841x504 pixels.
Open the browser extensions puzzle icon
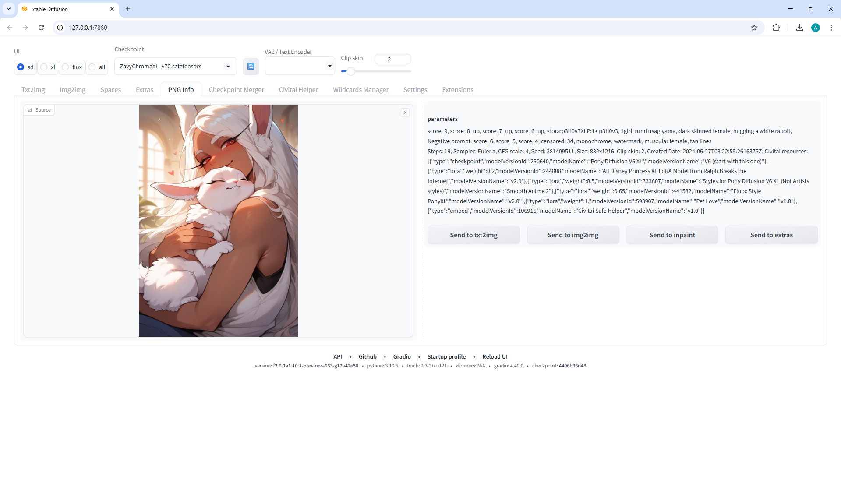tap(776, 28)
